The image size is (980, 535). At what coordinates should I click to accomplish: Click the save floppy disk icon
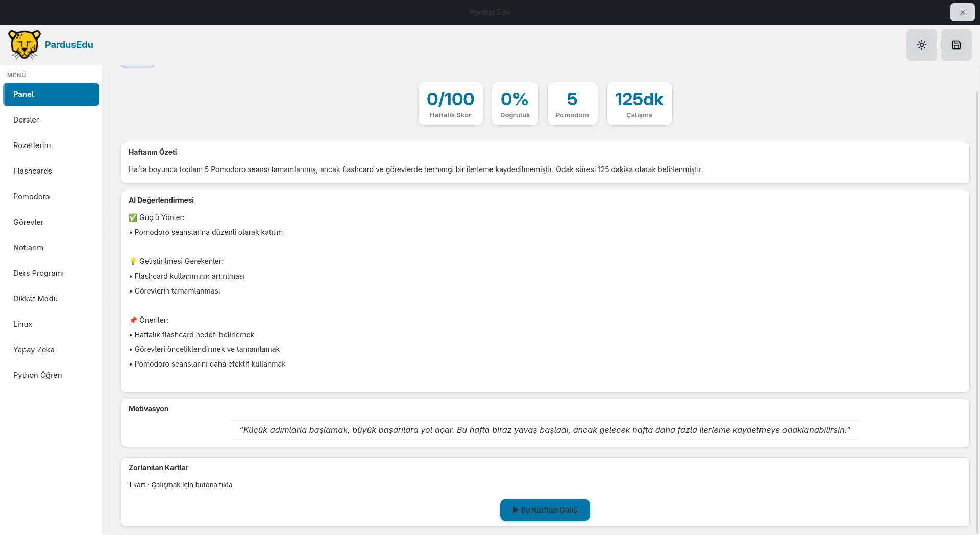click(956, 45)
